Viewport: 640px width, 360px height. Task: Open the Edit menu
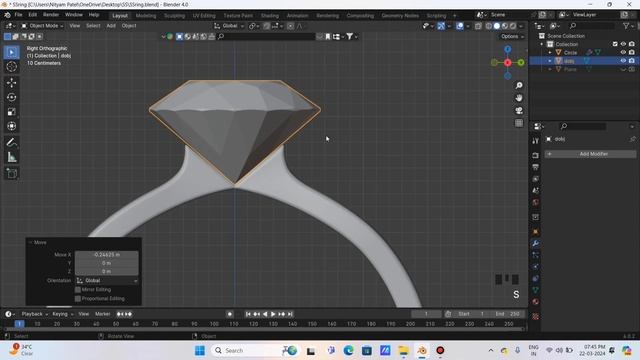point(33,15)
